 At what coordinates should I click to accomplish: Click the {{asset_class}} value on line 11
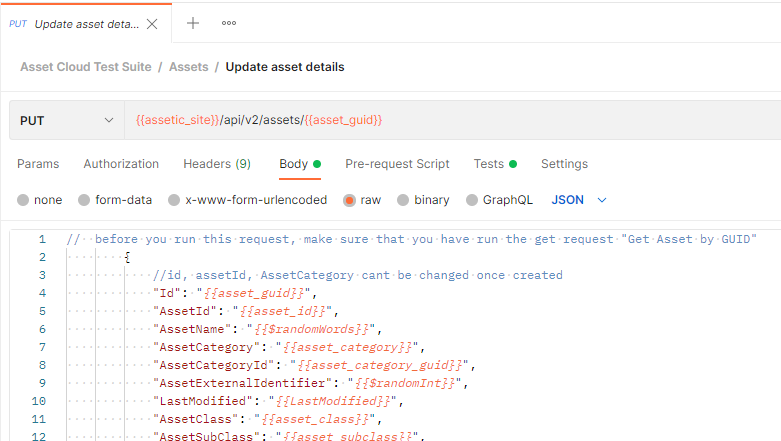[x=315, y=419]
